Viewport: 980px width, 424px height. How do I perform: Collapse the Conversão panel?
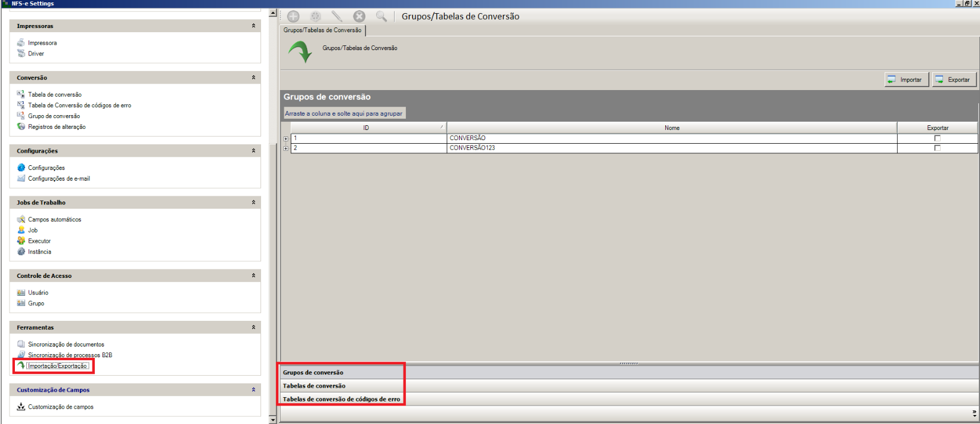pos(253,78)
